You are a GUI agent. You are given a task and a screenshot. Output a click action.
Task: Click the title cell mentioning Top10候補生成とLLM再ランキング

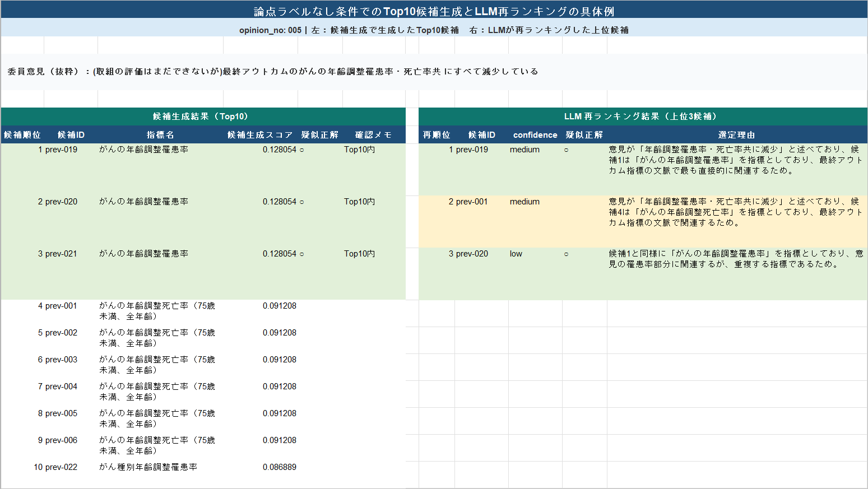click(x=434, y=12)
